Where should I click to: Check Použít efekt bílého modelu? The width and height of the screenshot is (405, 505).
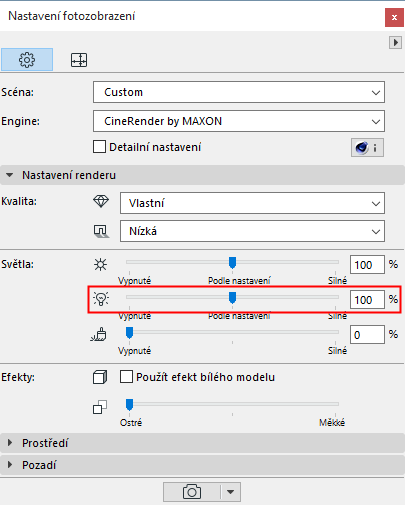click(126, 377)
